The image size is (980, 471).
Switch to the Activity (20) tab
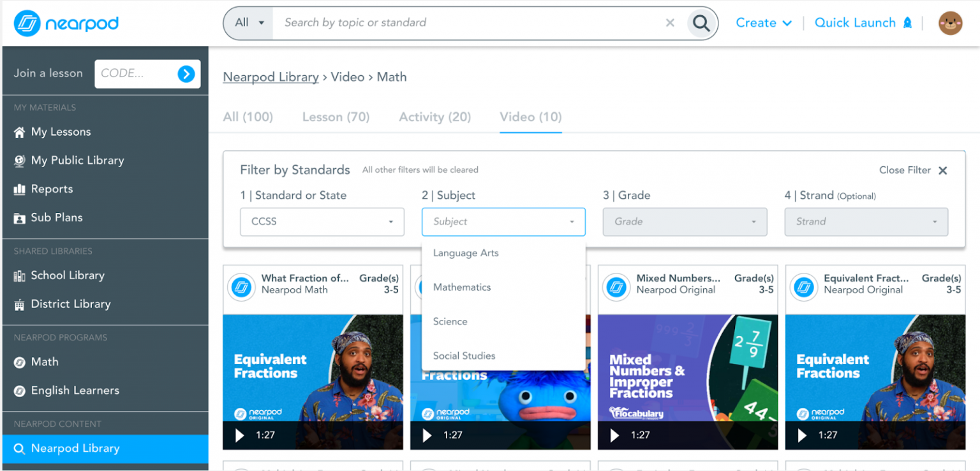click(x=434, y=117)
